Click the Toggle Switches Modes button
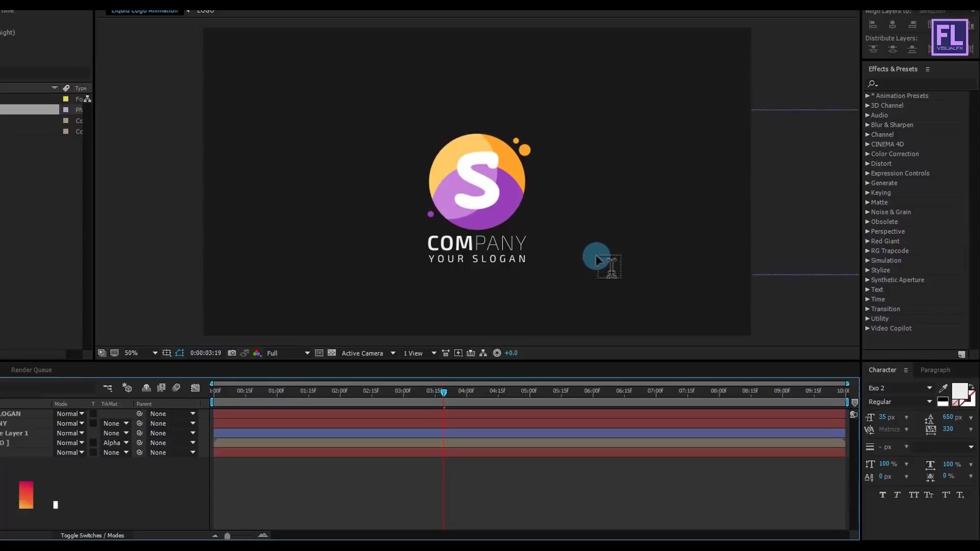Image resolution: width=980 pixels, height=551 pixels. (93, 535)
